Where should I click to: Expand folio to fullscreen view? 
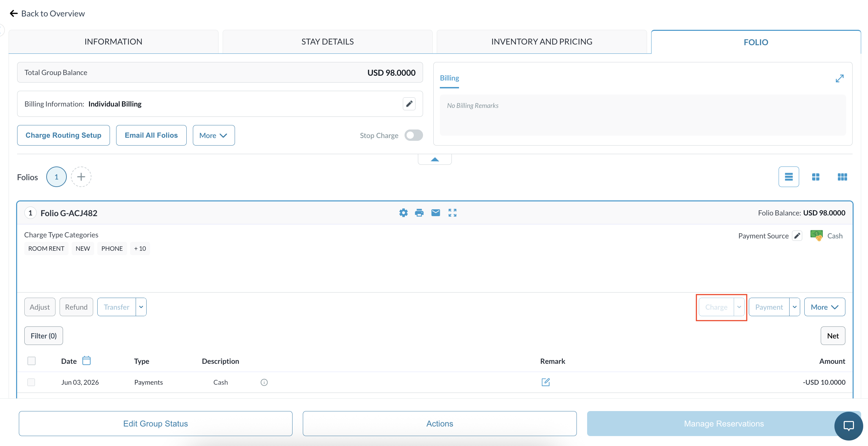coord(452,213)
